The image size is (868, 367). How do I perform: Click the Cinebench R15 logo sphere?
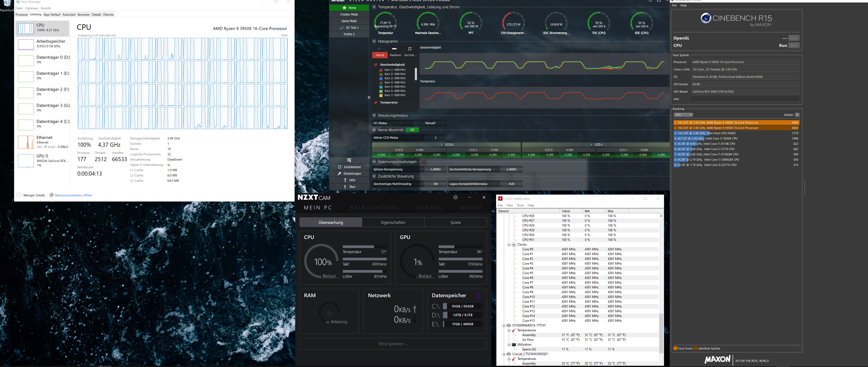pos(706,18)
